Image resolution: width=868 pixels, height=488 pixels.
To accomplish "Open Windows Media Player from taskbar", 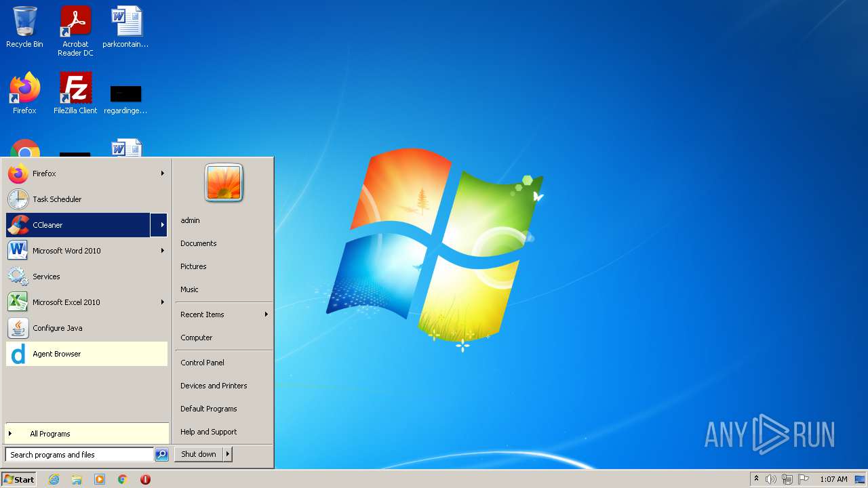I will point(100,479).
